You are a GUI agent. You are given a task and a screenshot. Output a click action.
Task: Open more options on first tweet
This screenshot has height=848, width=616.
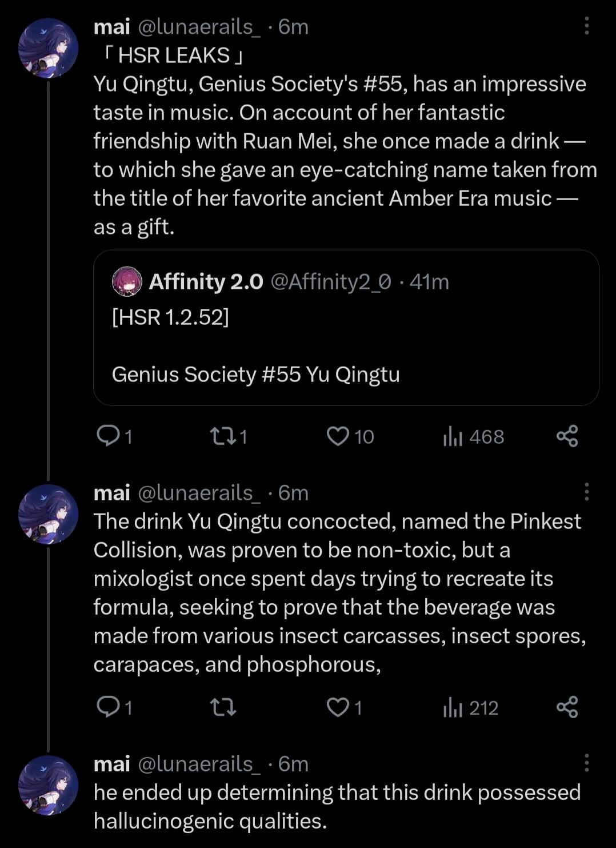tap(586, 26)
